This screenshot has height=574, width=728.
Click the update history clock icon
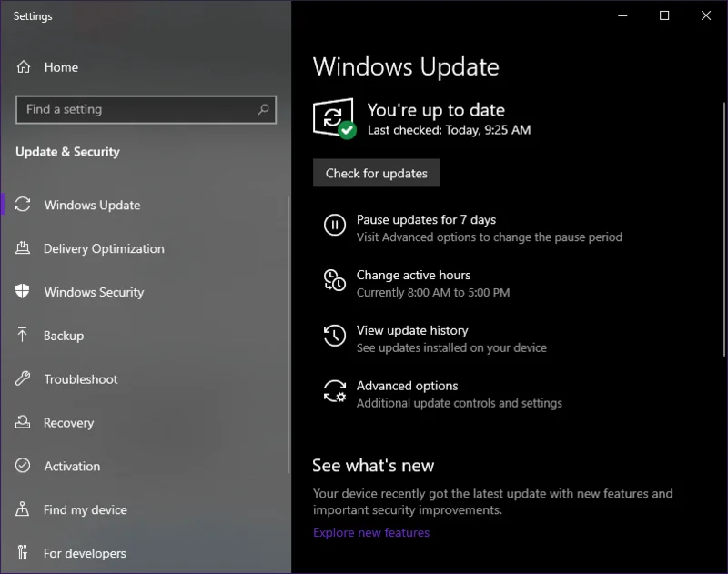coord(334,336)
